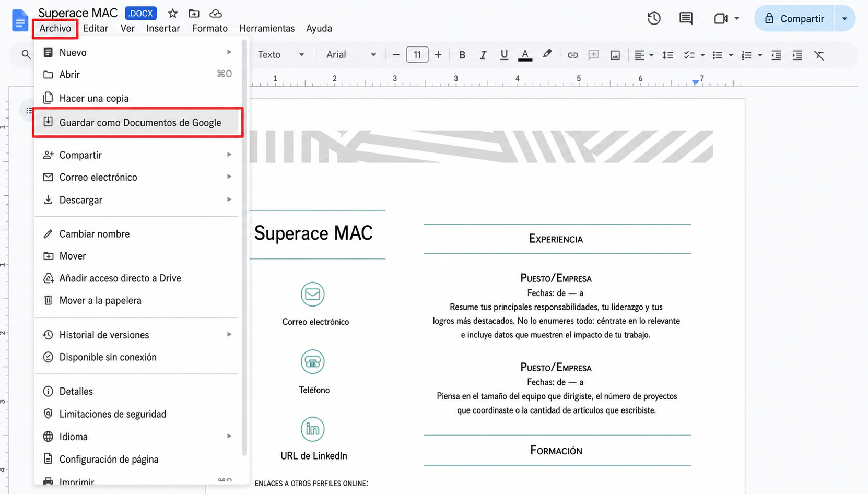
Task: Open the Ayuda menu
Action: click(319, 28)
